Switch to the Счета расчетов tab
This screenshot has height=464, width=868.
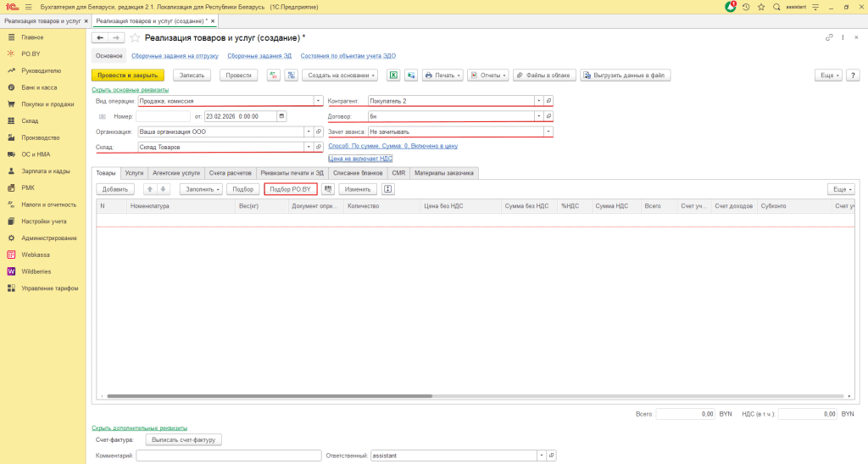[x=231, y=172]
